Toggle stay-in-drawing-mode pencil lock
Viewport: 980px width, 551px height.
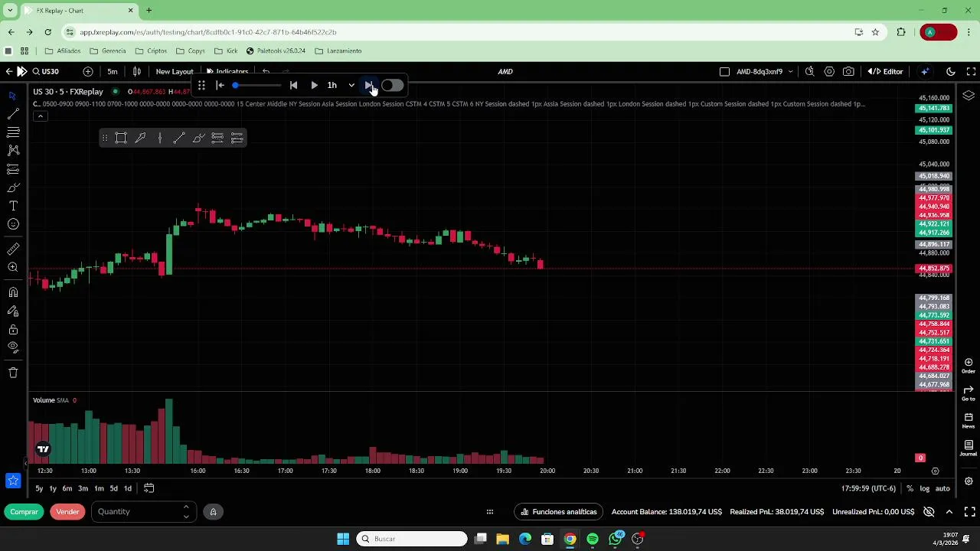[13, 311]
